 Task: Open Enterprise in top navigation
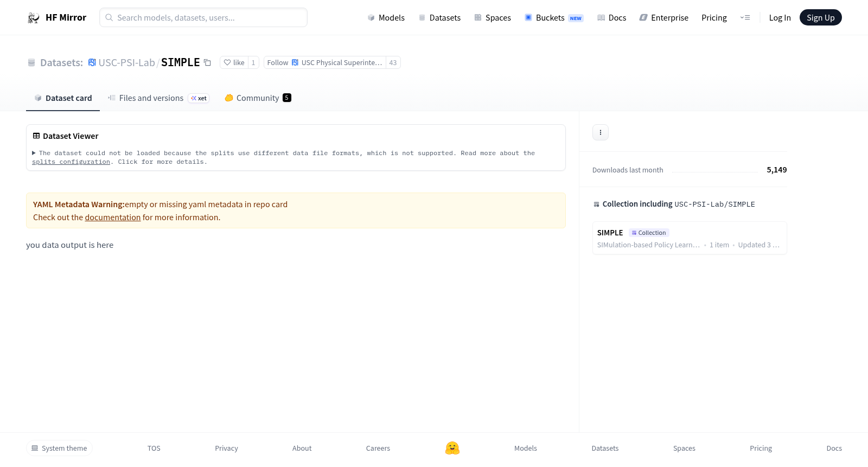click(x=664, y=18)
